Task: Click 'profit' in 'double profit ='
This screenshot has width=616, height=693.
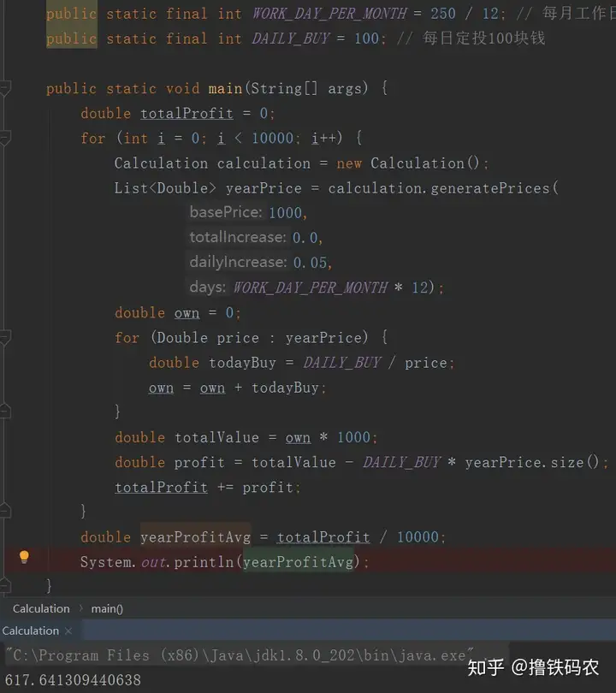Action: click(x=199, y=462)
